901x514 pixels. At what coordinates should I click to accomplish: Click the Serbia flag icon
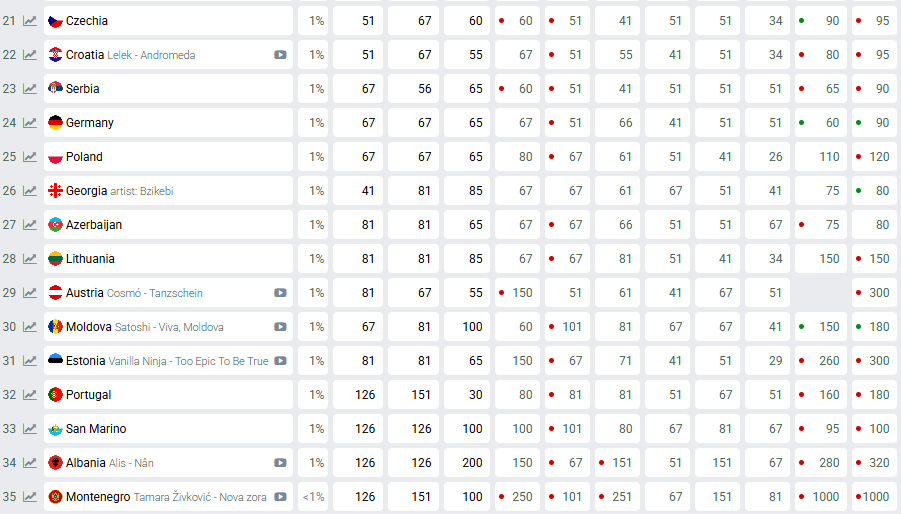(56, 89)
